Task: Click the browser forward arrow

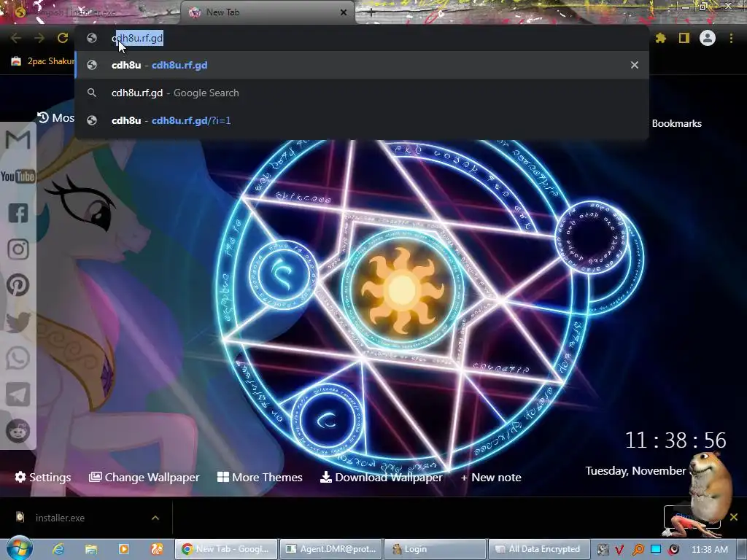Action: [39, 38]
